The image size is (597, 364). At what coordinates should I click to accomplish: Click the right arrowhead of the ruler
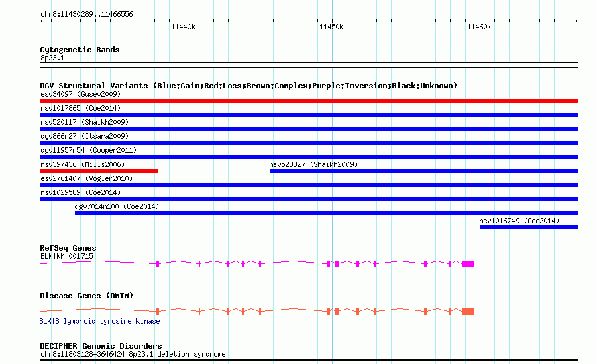coord(576,21)
